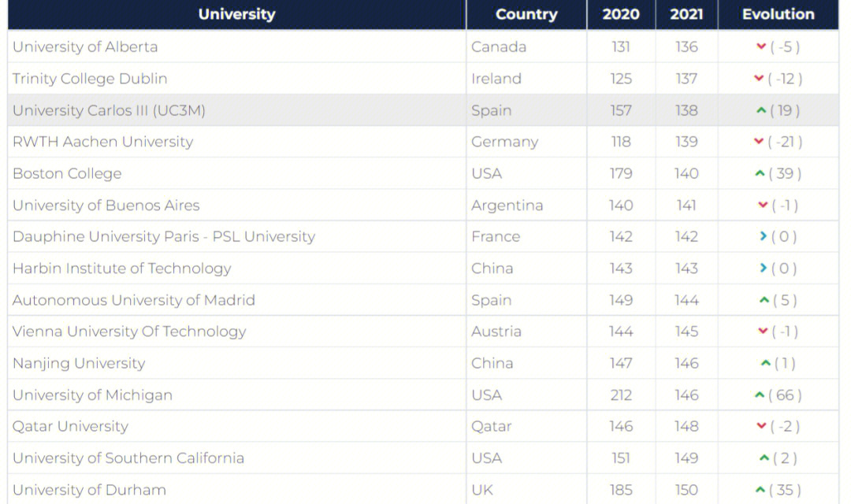This screenshot has height=504, width=851.
Task: Open the Autonomous University of Madrid entry
Action: point(133,300)
